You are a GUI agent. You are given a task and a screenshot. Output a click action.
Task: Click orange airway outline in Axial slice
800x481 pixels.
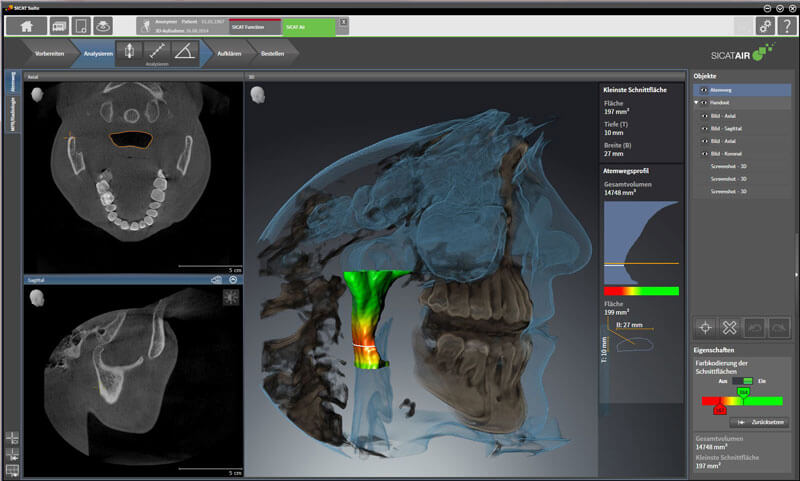(x=131, y=140)
